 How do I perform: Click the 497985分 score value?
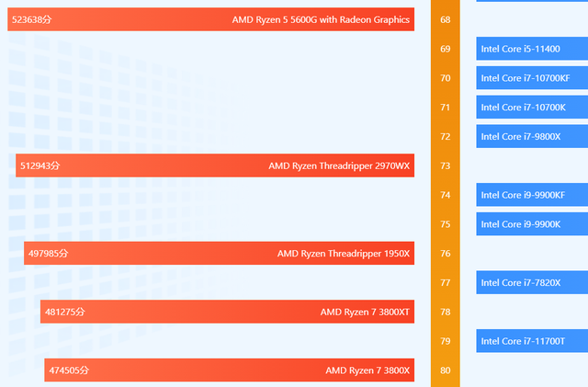(49, 254)
